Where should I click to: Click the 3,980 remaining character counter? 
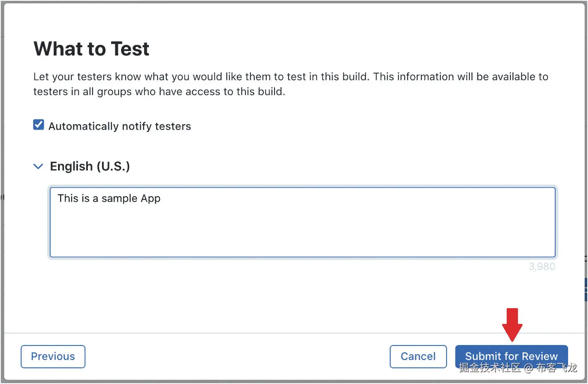pos(542,266)
